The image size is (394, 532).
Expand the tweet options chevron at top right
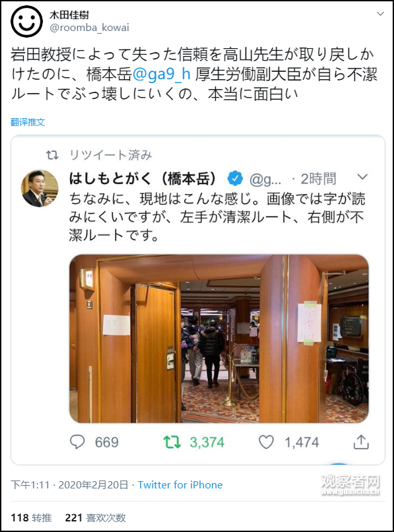[380, 14]
